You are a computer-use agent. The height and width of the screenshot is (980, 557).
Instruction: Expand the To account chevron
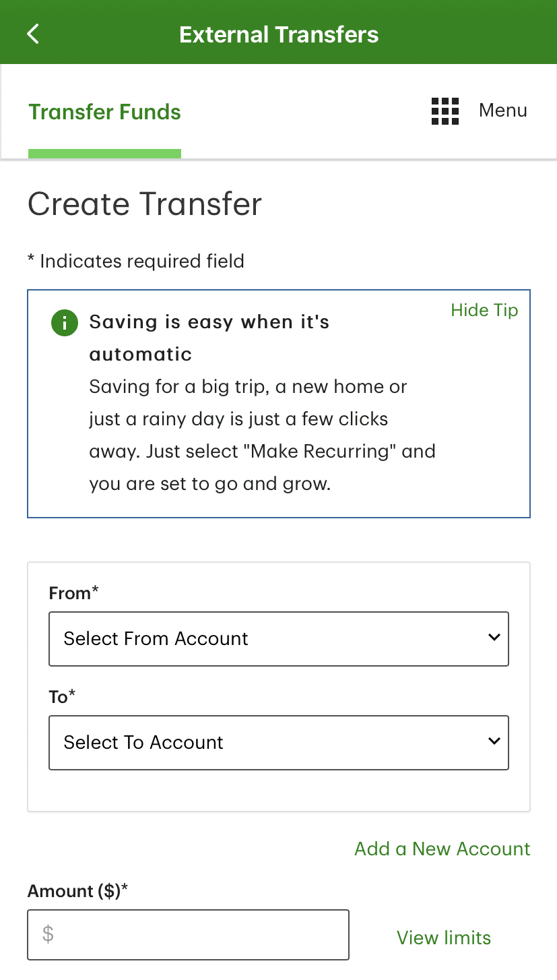494,741
